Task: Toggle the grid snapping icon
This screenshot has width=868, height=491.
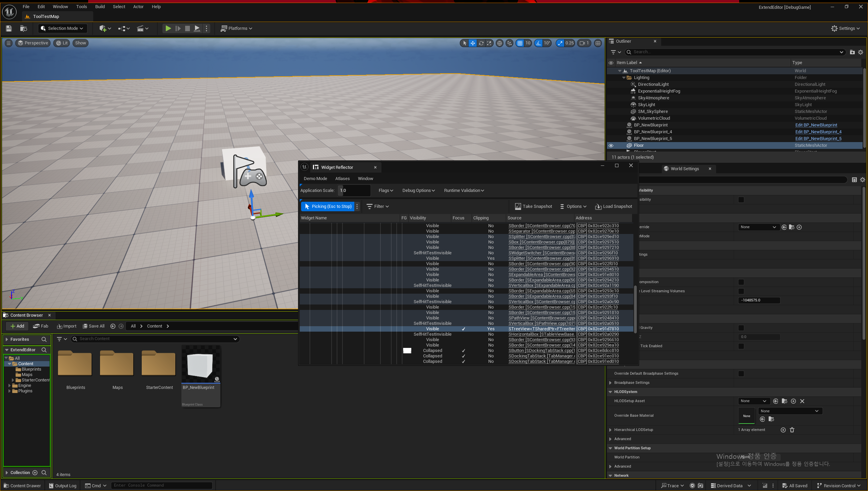Action: [520, 43]
